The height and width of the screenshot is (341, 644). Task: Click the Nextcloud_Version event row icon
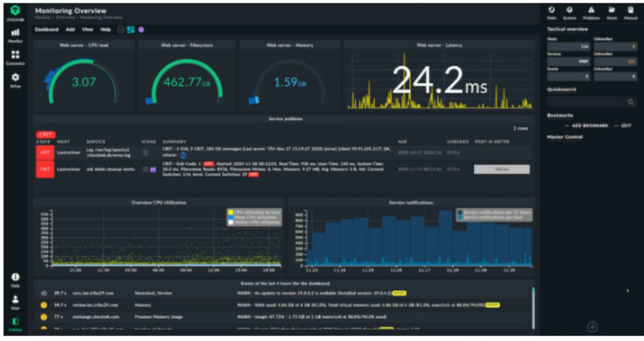tap(44, 293)
